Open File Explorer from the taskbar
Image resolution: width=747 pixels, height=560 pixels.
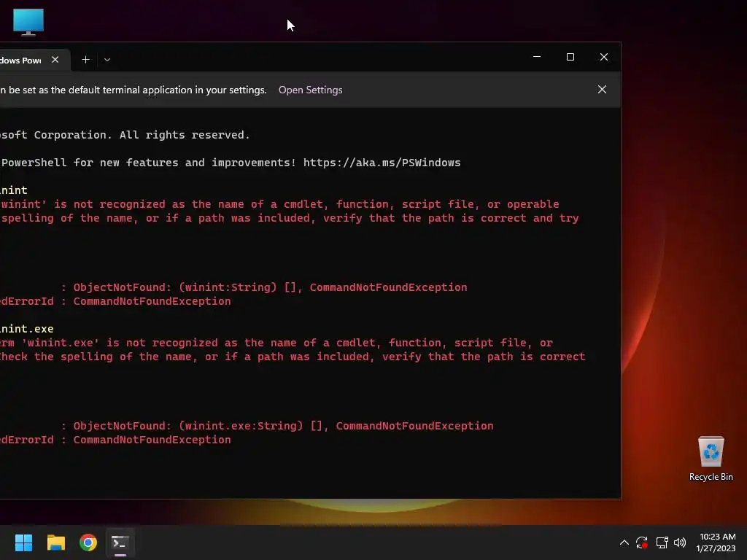tap(55, 542)
